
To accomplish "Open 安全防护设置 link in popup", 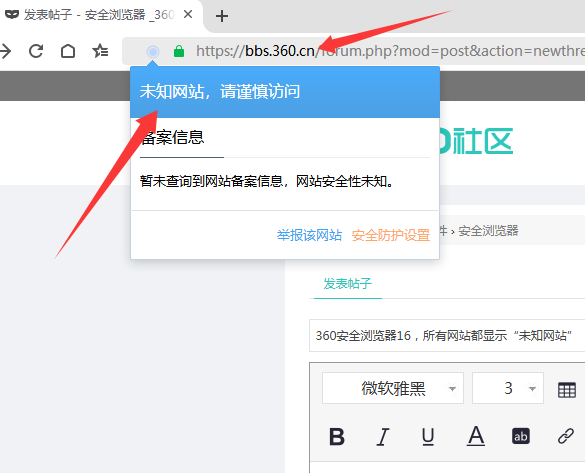I will (x=391, y=235).
